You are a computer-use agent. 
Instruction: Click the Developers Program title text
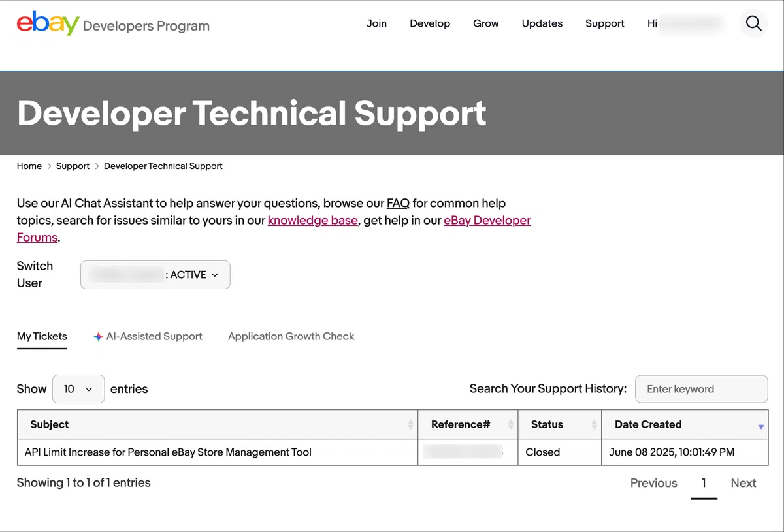coord(146,26)
